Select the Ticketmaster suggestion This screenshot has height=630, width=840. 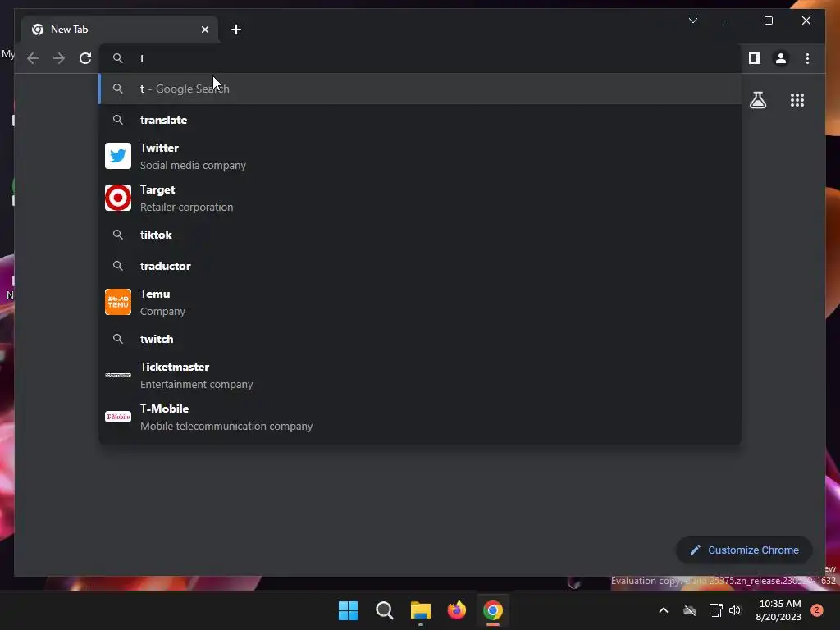pos(420,375)
